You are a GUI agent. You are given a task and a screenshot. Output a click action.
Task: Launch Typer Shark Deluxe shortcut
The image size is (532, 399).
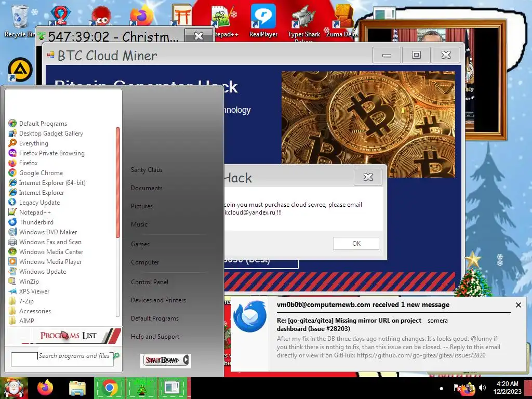303,23
